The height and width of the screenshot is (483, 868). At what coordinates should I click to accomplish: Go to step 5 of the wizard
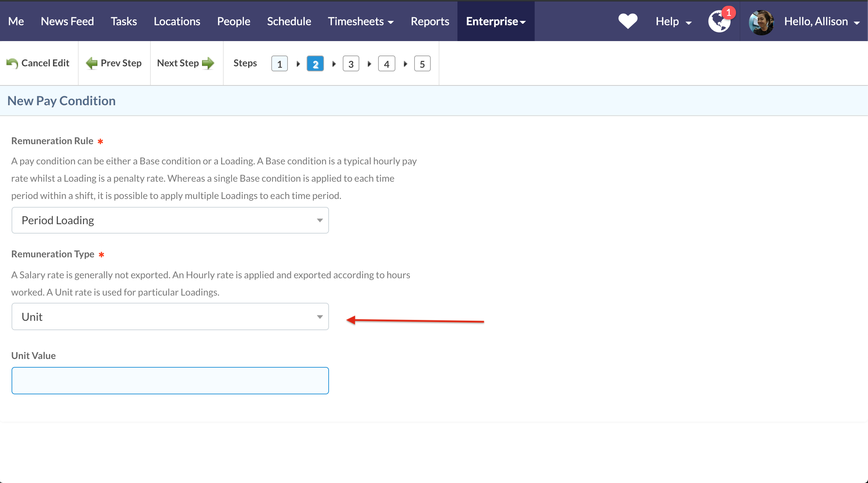(x=422, y=64)
